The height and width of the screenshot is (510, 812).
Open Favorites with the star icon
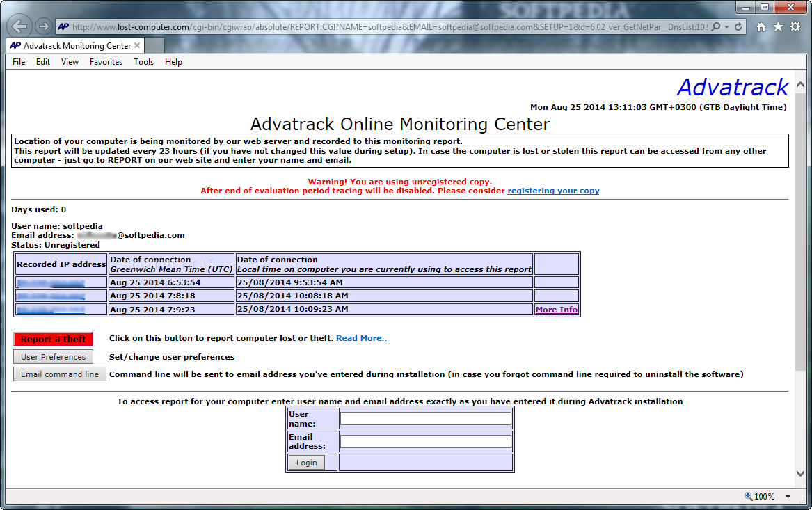(778, 27)
